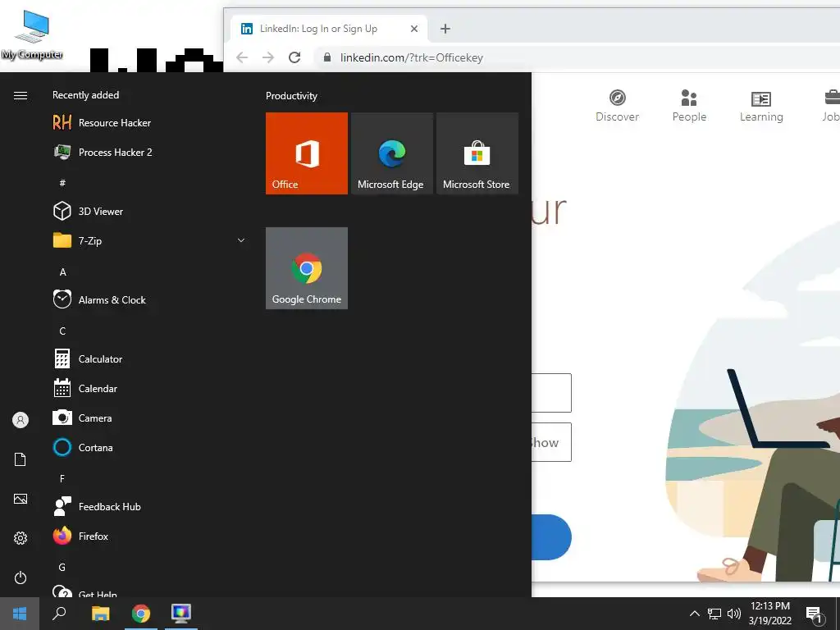Open a new Chrome tab

(x=445, y=29)
